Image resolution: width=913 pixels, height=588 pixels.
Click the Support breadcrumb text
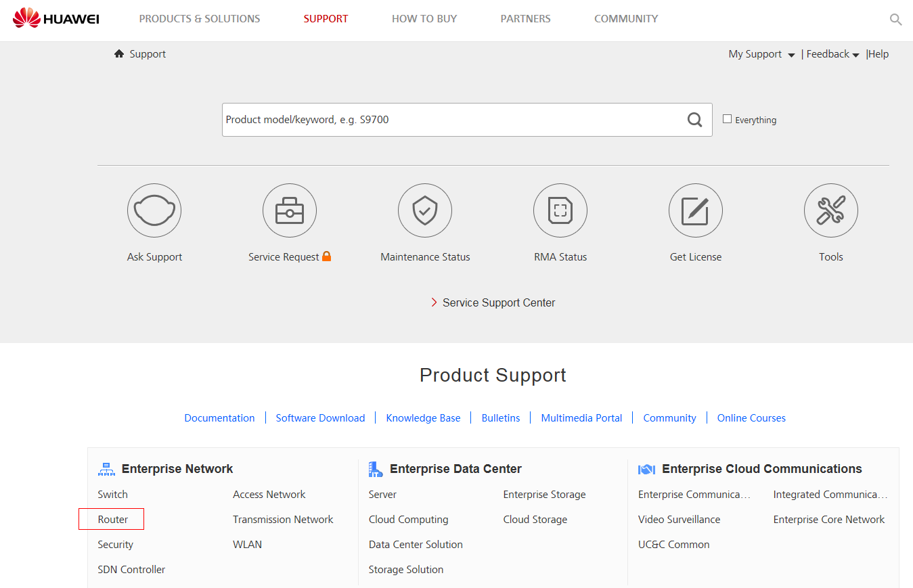148,54
